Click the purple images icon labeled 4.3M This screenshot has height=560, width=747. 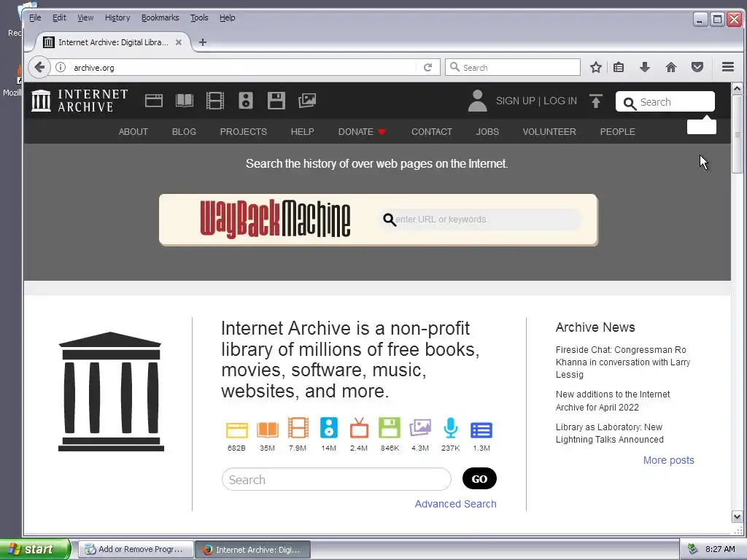(419, 427)
